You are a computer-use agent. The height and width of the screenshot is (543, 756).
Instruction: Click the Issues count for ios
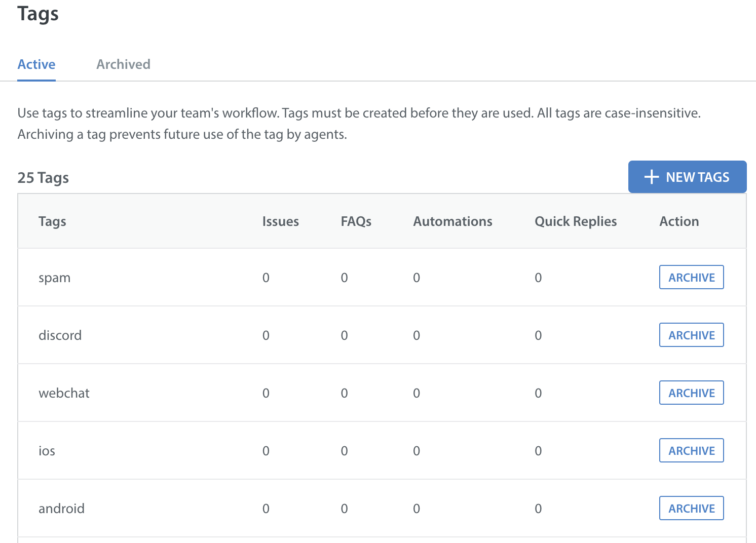click(266, 451)
